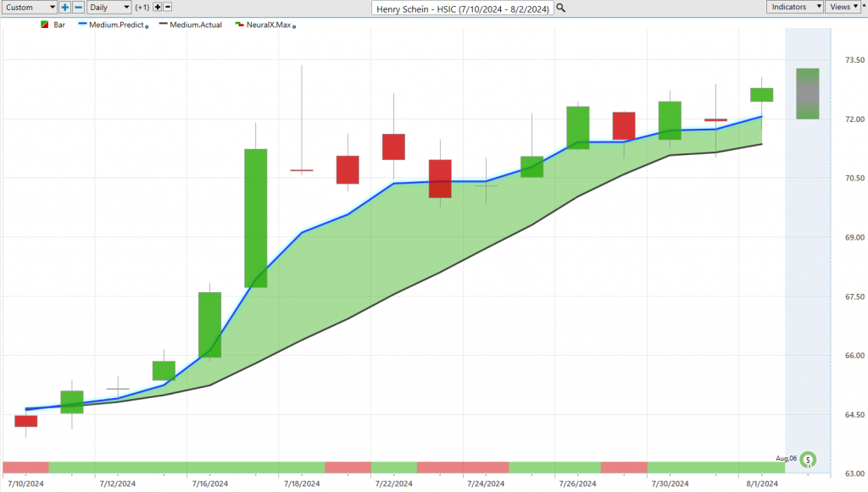Toggle the Medium.Actual legend entry
868x492 pixels.
pos(196,25)
